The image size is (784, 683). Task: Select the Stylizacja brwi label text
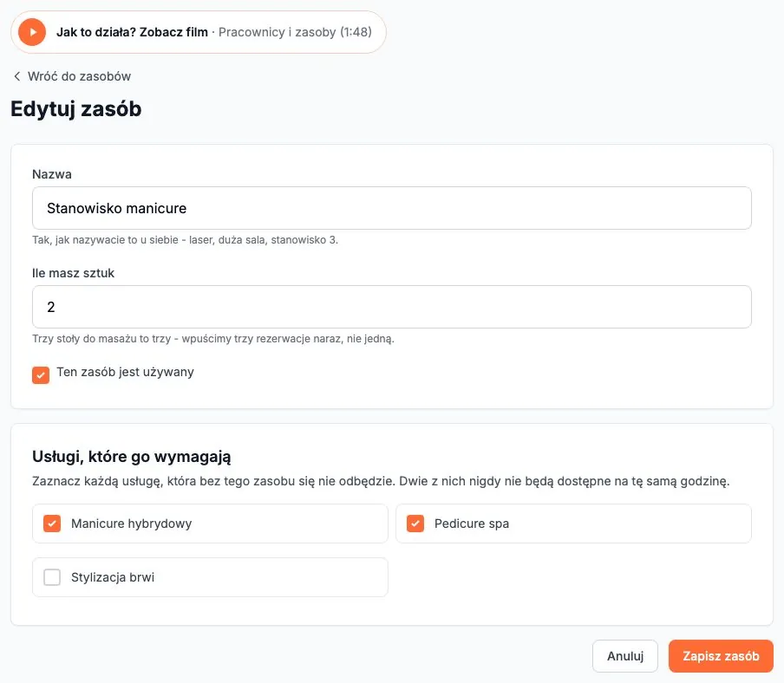click(113, 577)
